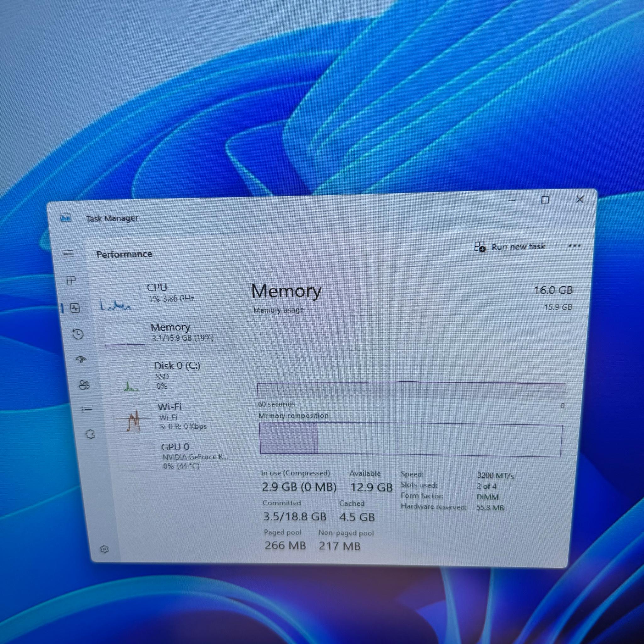Click the in-use segment of Memory composition bar
Screen dimensions: 644x644
(x=287, y=438)
